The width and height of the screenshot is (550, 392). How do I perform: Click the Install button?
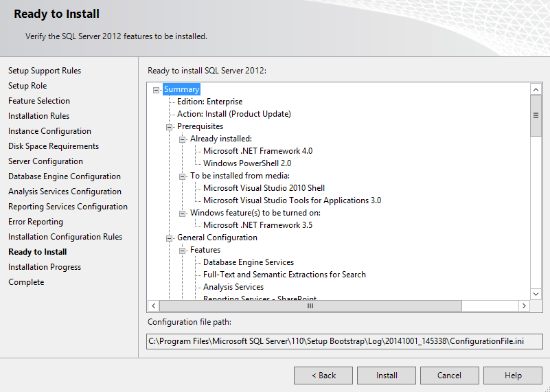[387, 376]
